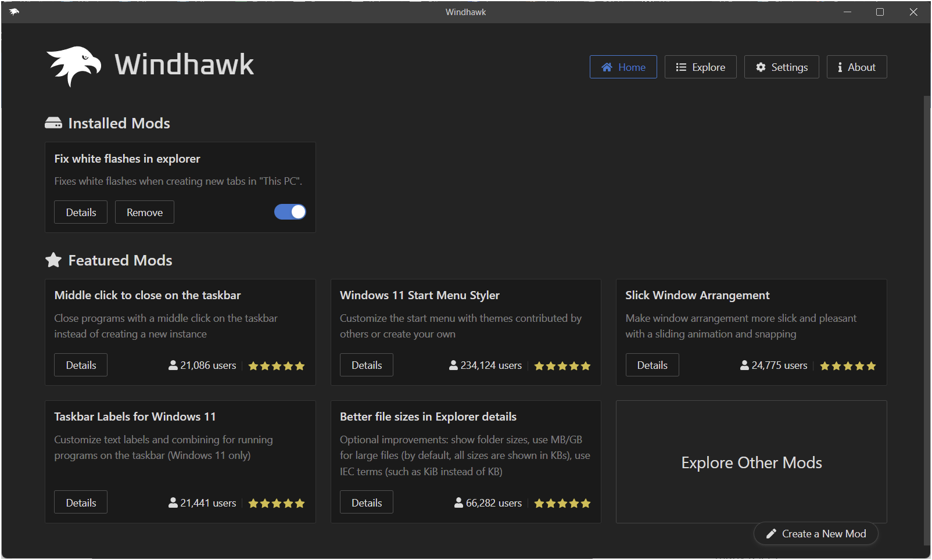Click star rating of Slick Window Arrangement
The width and height of the screenshot is (932, 560).
tap(848, 366)
